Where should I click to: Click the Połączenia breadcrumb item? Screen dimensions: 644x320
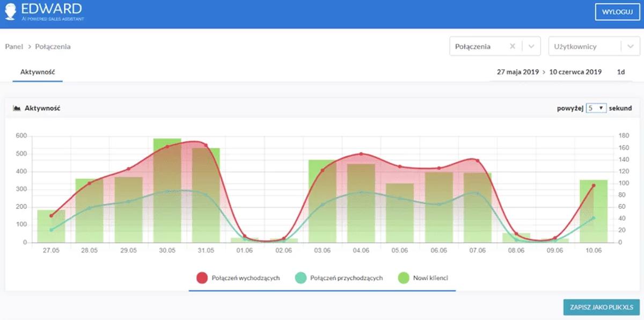[53, 47]
